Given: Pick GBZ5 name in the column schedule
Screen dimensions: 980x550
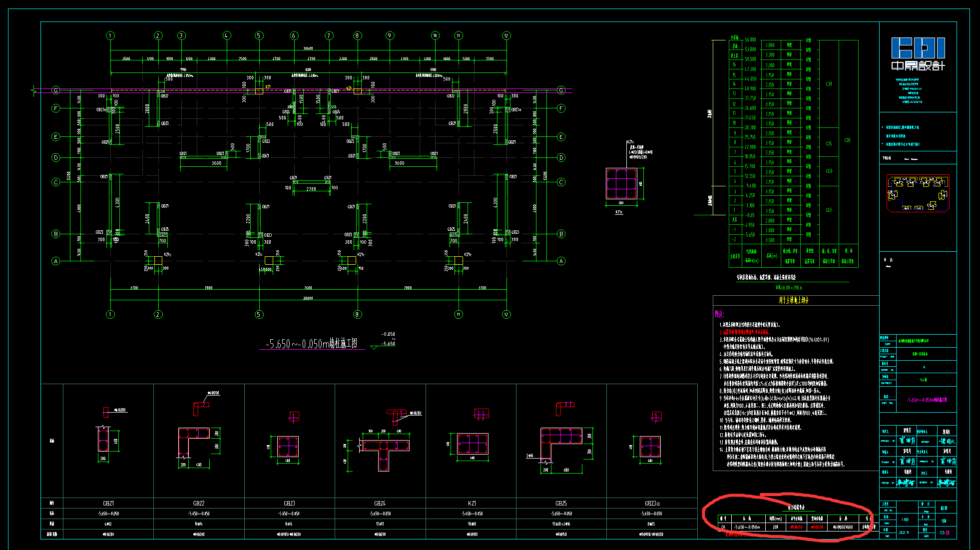Looking at the screenshot, I should (561, 504).
